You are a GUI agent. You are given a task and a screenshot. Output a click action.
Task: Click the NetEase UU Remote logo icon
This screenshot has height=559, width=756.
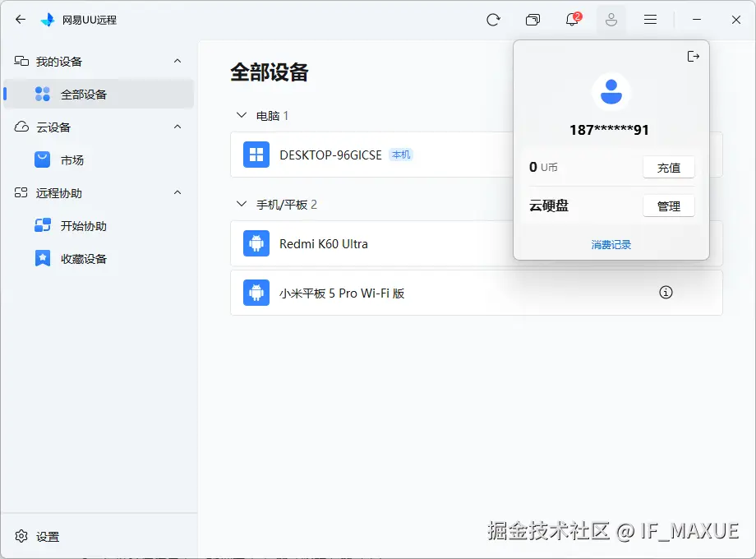point(48,20)
